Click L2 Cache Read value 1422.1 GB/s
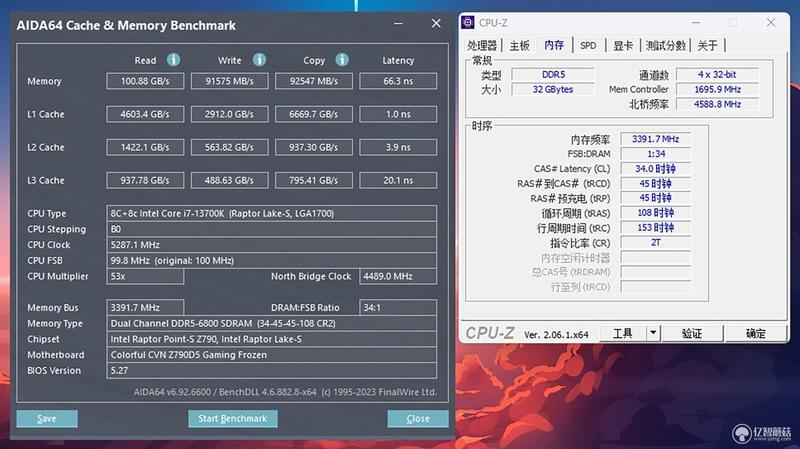800x449 pixels. 145,147
